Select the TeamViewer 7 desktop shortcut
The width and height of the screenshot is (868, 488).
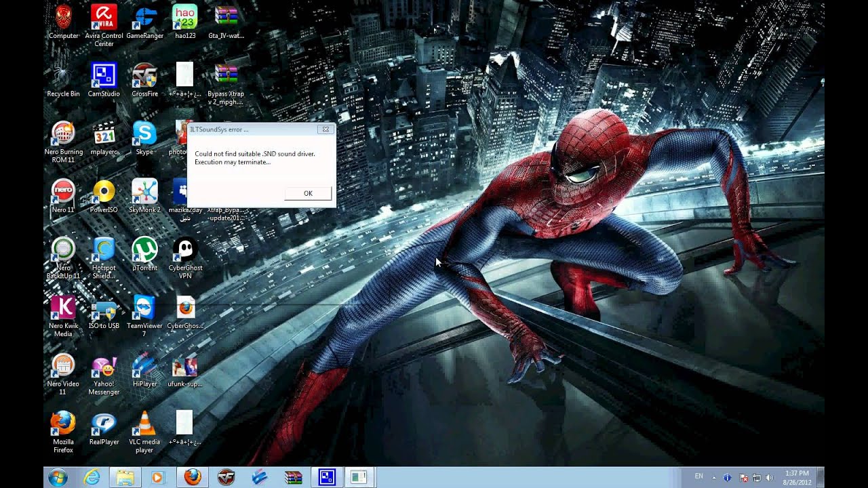point(144,317)
